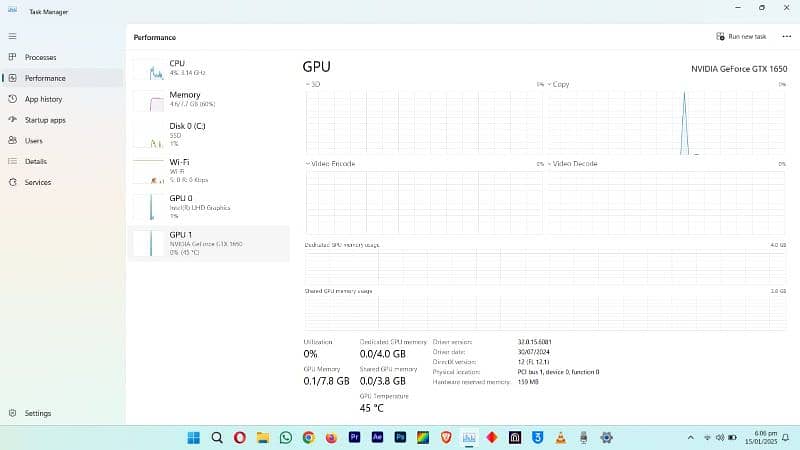Click the Details icon in sidebar
The height and width of the screenshot is (450, 800).
pos(12,161)
